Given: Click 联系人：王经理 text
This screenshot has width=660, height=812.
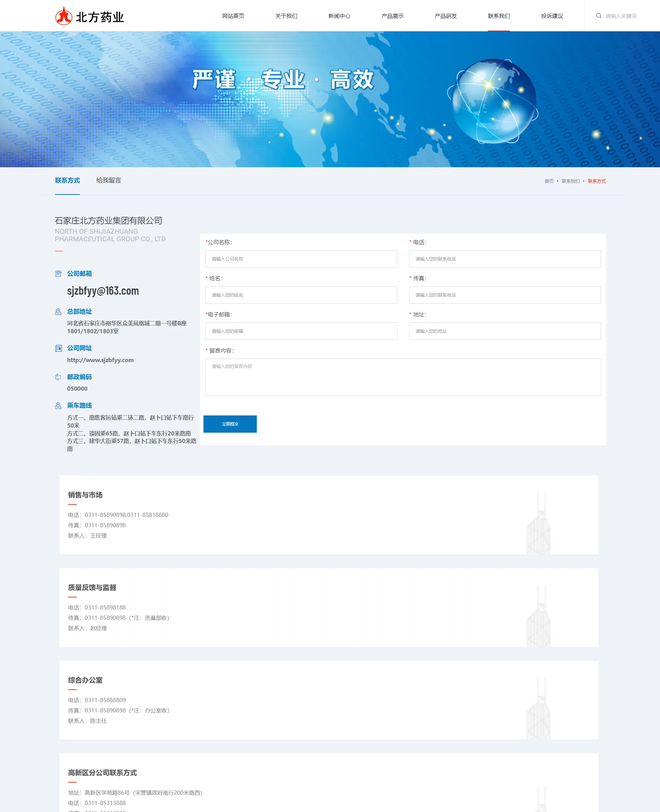Looking at the screenshot, I should click(87, 536).
